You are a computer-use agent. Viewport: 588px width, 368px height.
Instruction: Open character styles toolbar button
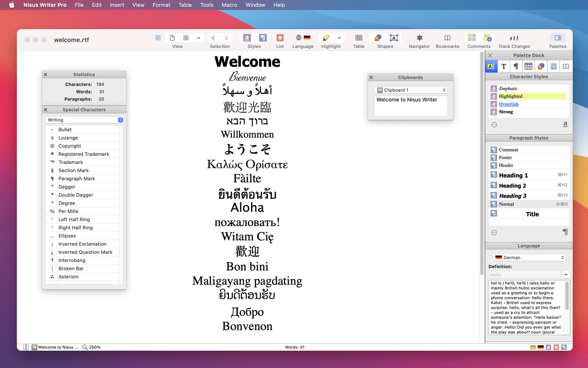pos(247,38)
